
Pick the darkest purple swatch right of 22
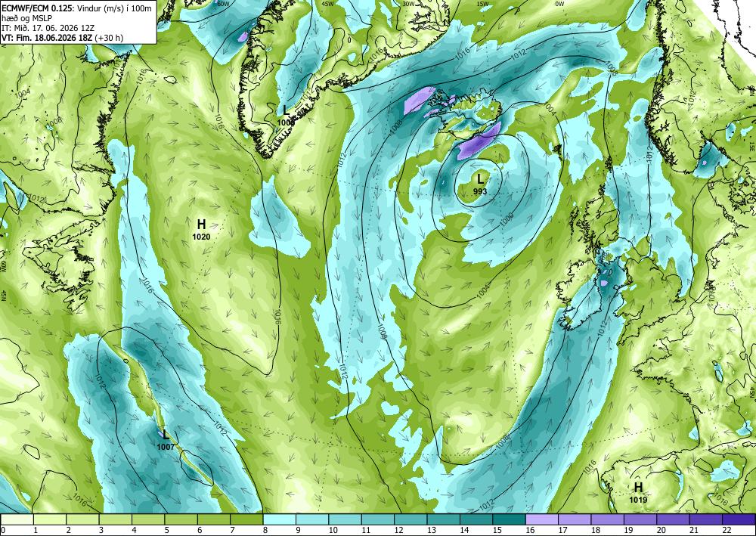738,519
